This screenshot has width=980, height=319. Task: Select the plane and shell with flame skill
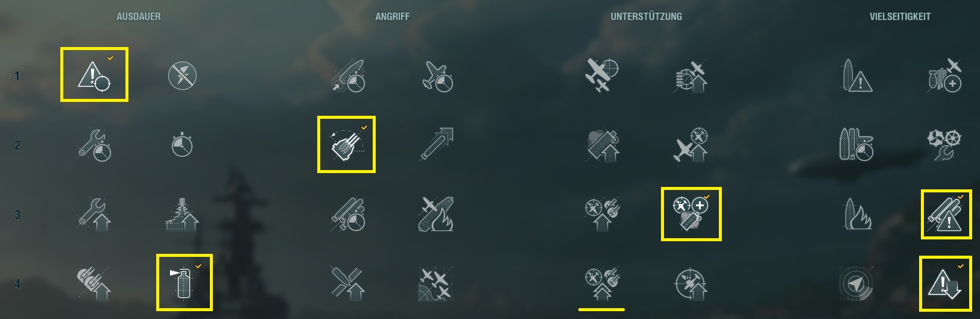click(437, 213)
